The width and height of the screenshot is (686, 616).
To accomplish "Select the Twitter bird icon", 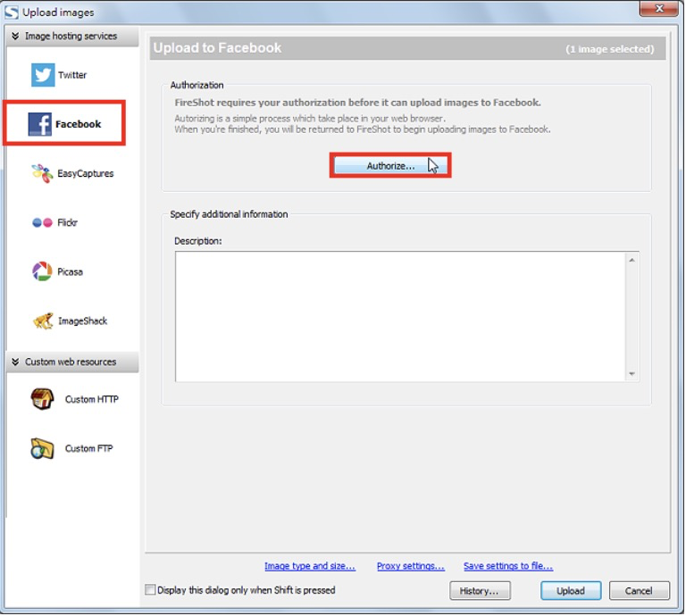I will [43, 75].
